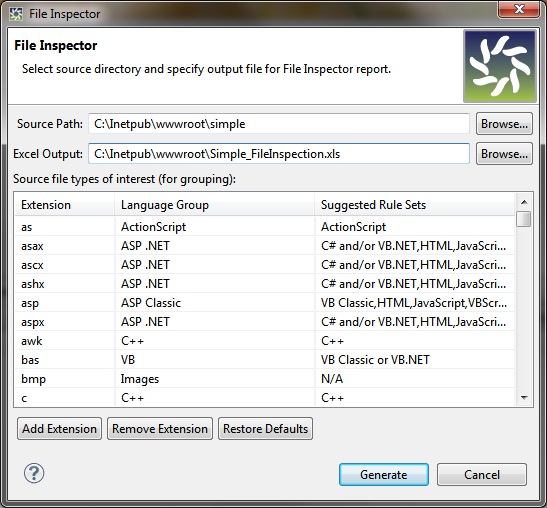Browse for the Source Path directory
The height and width of the screenshot is (508, 547).
pos(504,124)
